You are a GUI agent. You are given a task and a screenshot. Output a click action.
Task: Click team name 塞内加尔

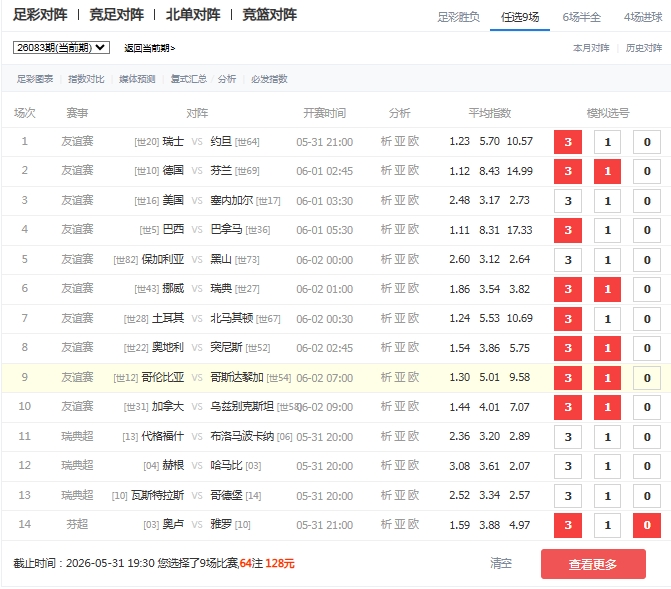pos(232,200)
